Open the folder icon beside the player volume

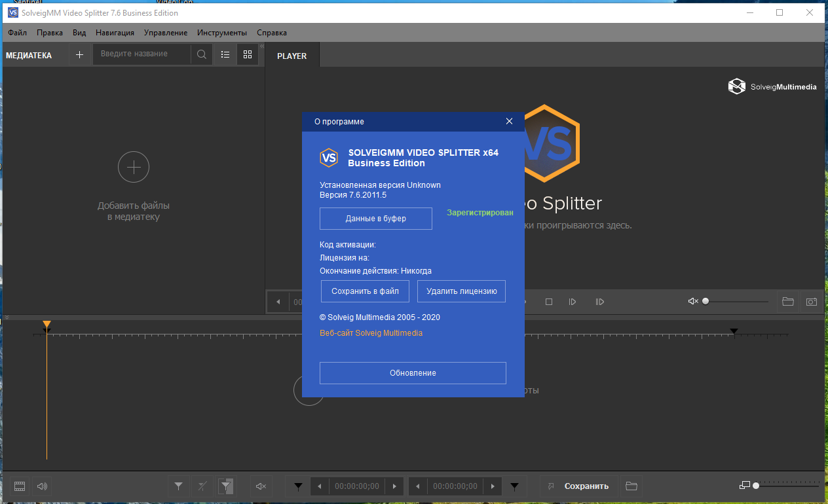point(788,302)
